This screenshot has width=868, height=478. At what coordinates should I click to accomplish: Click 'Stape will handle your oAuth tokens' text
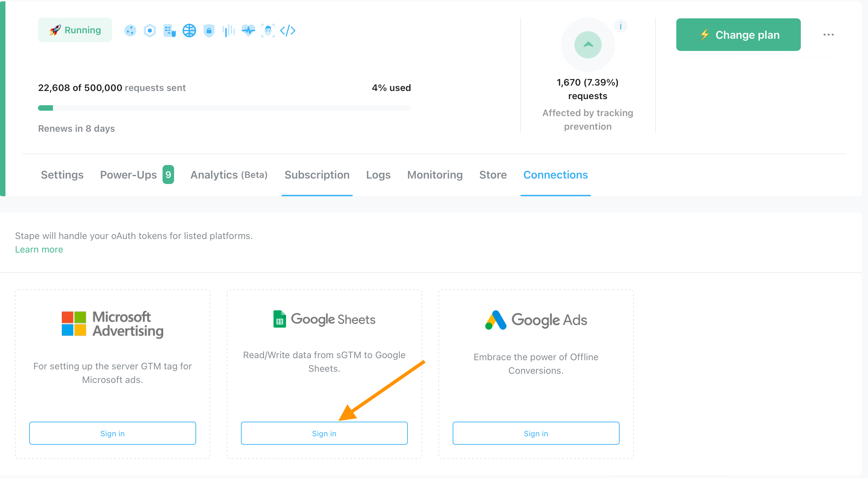[x=134, y=236]
